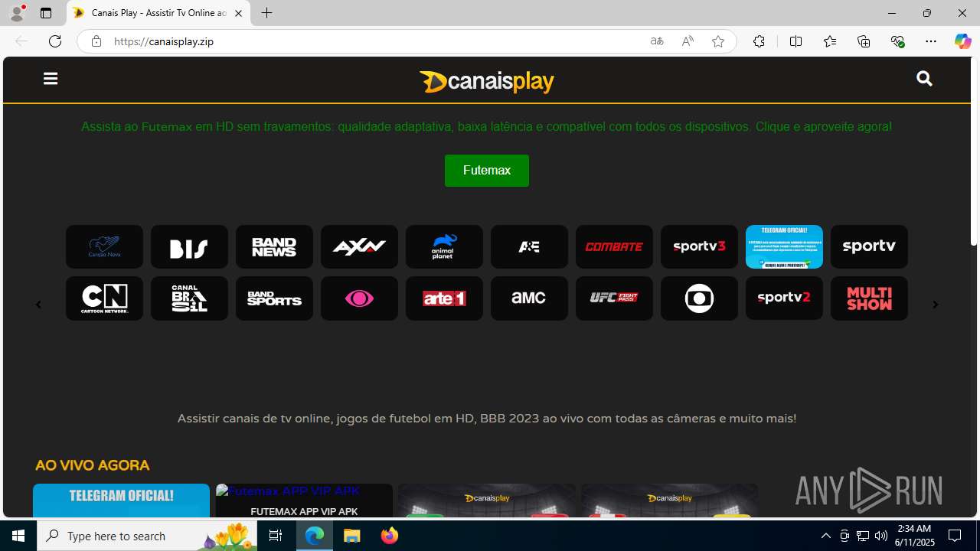The image size is (980, 551).
Task: Open the hamburger menu on Canais Play
Action: coord(51,79)
